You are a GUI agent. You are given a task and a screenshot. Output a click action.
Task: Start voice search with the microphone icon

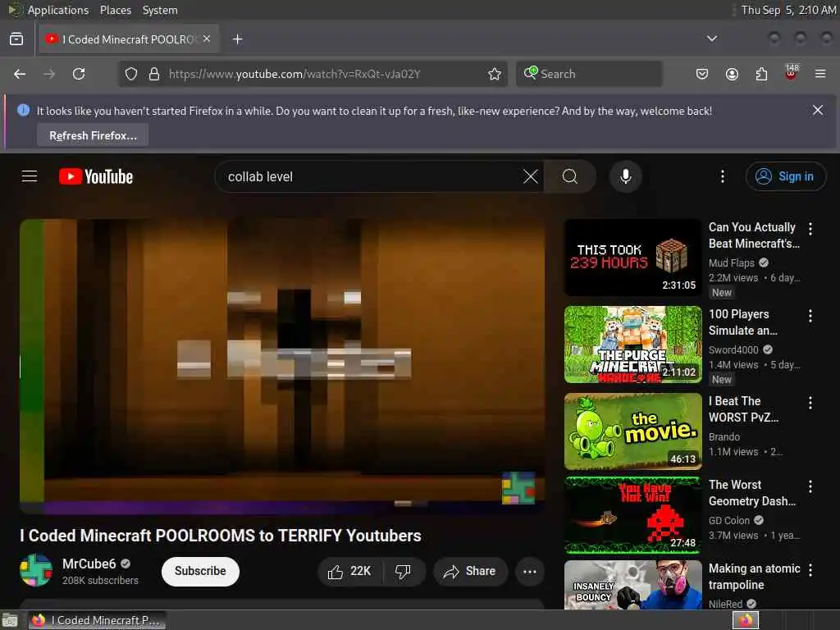pyautogui.click(x=625, y=176)
